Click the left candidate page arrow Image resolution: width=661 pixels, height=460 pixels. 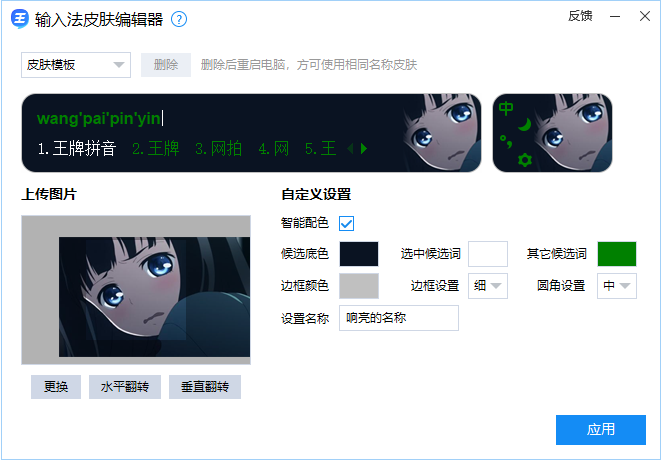pos(350,148)
